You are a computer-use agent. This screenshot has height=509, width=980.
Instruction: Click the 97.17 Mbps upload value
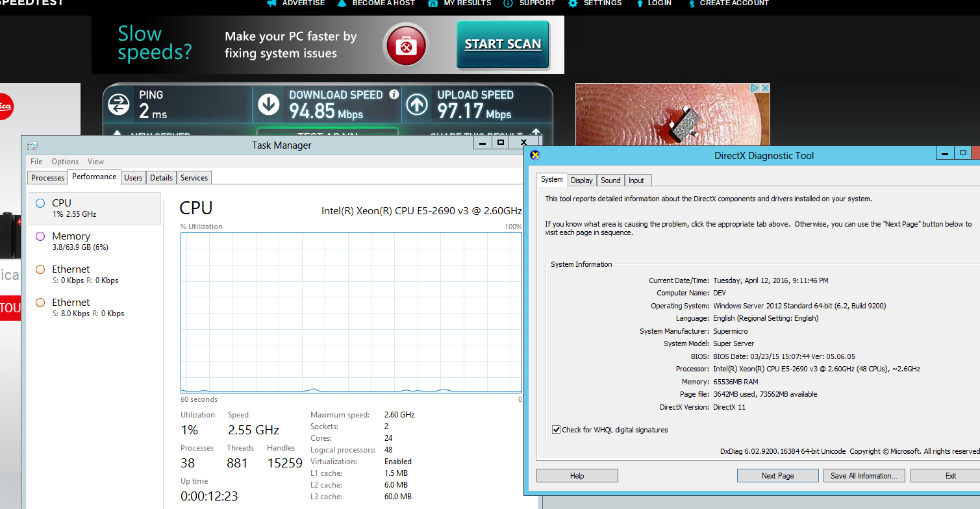click(x=474, y=112)
